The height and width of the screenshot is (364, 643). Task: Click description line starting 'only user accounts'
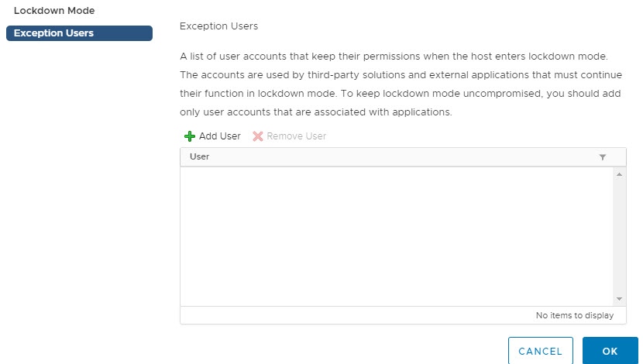click(x=315, y=112)
